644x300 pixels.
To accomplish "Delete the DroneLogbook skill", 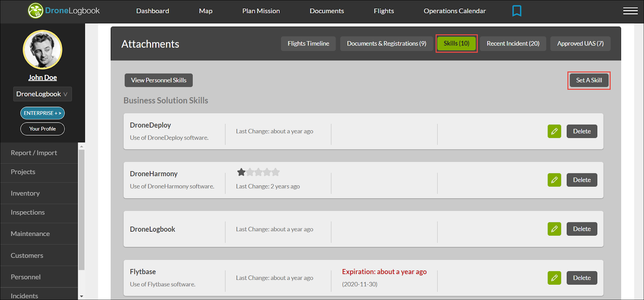I will click(582, 229).
